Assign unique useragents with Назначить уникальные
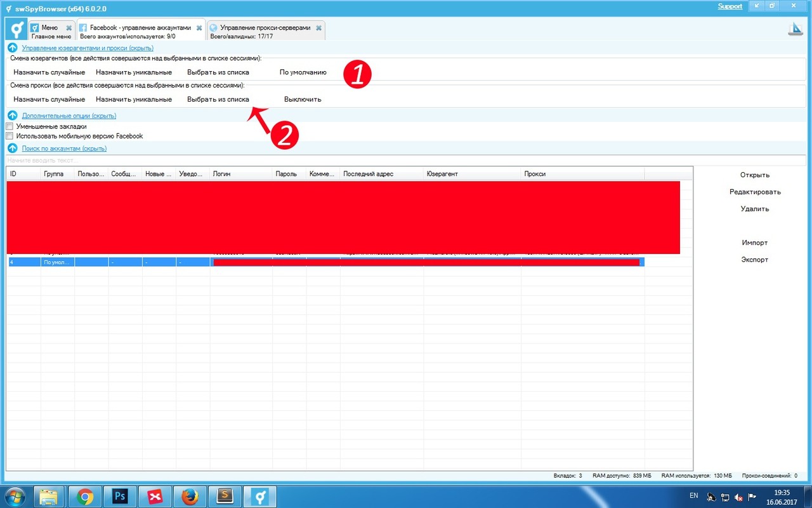812x508 pixels. coord(134,72)
